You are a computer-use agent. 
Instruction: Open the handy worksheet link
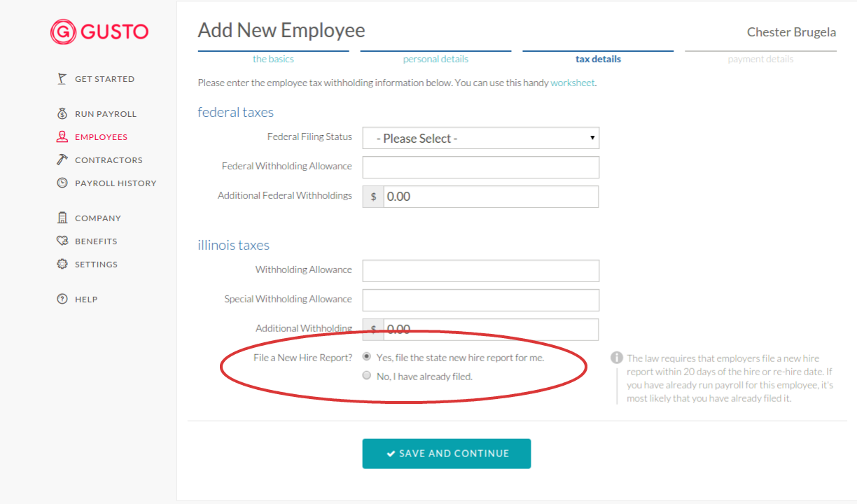point(572,83)
